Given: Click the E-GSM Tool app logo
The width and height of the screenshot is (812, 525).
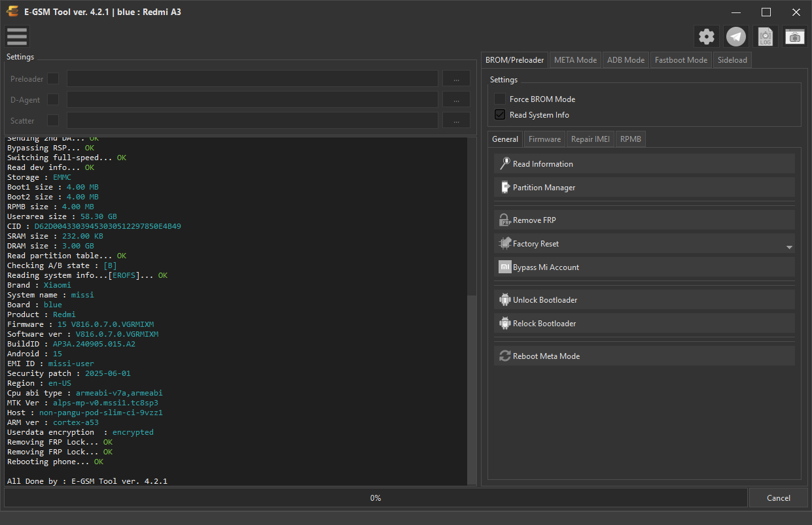Looking at the screenshot, I should (x=13, y=12).
